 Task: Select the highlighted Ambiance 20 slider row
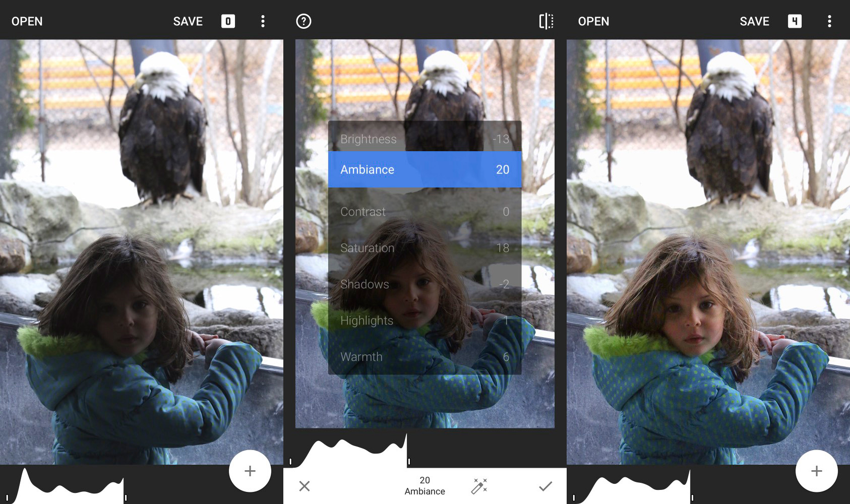click(x=424, y=169)
